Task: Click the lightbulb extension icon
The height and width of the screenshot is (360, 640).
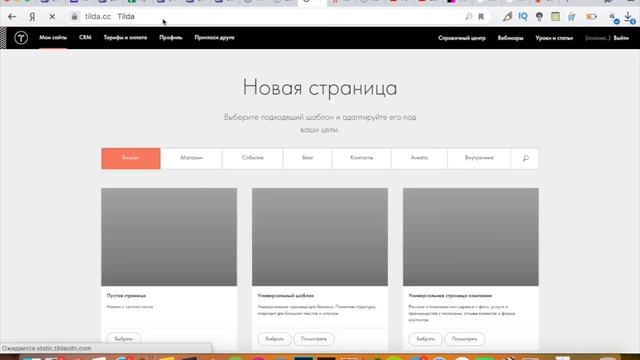Action: [539, 17]
